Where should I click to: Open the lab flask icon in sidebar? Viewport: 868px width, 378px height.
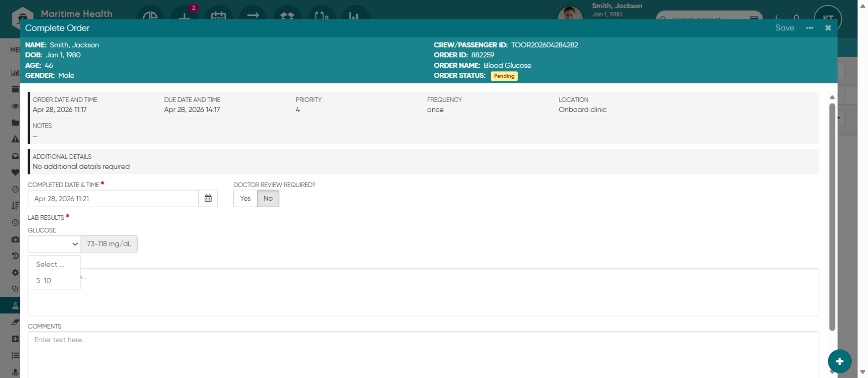(15, 306)
